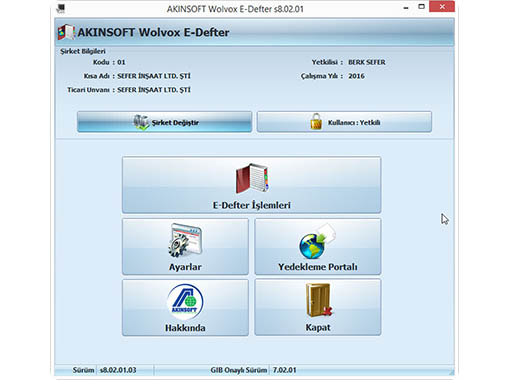Close the window with red X
The width and height of the screenshot is (510, 380).
442,7
